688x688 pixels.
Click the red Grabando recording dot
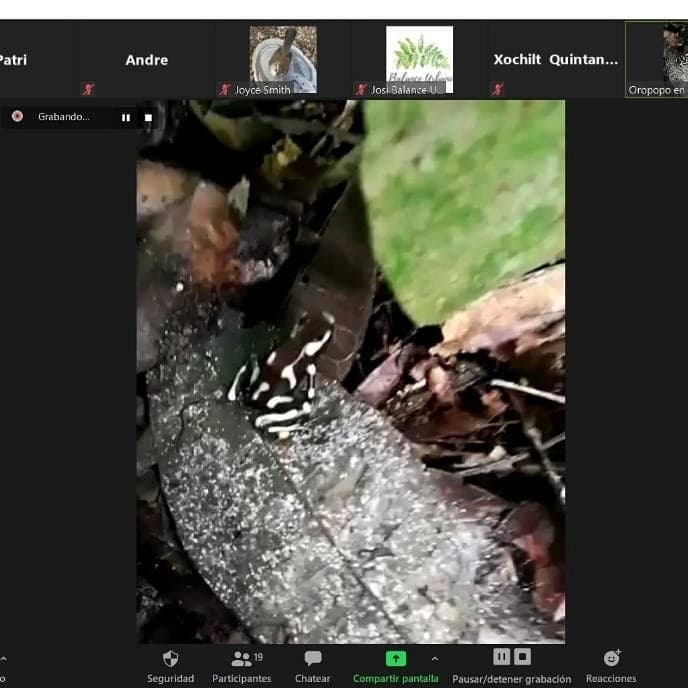pos(17,116)
